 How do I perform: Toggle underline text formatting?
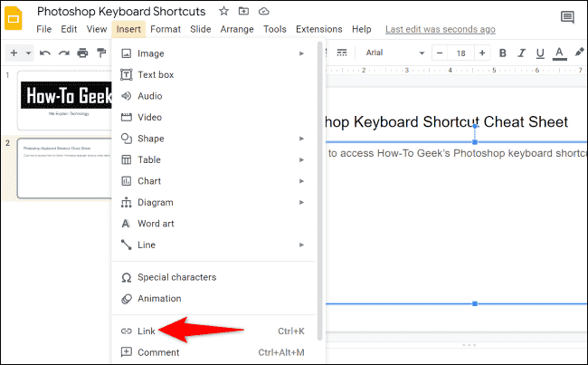pos(539,53)
